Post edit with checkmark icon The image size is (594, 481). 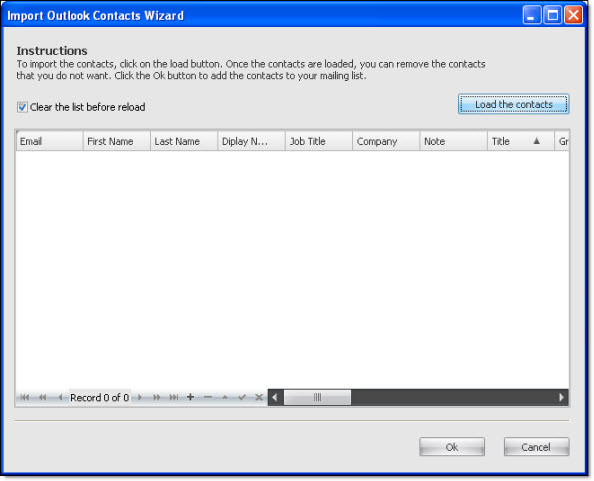242,397
